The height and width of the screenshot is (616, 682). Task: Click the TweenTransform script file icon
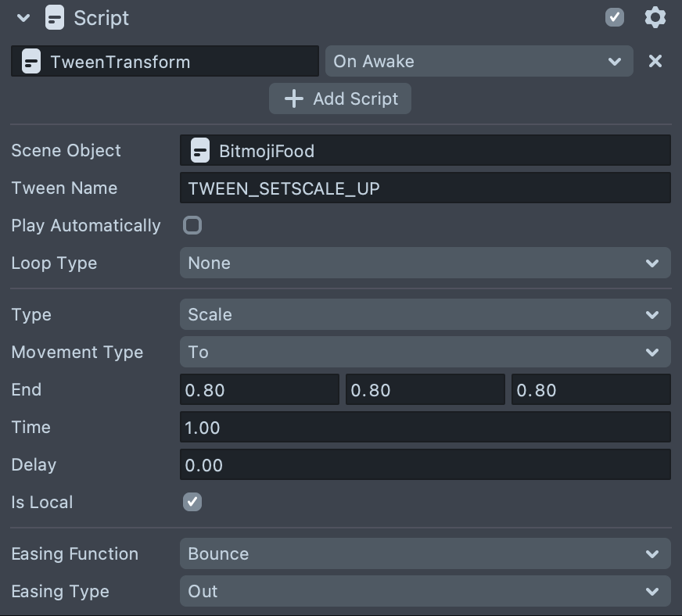point(31,62)
